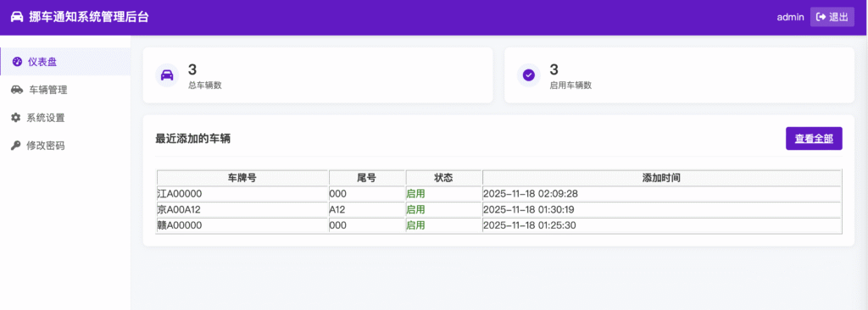868x310 pixels.
Task: Click the key icon beside 修改密码
Action: coord(16,146)
